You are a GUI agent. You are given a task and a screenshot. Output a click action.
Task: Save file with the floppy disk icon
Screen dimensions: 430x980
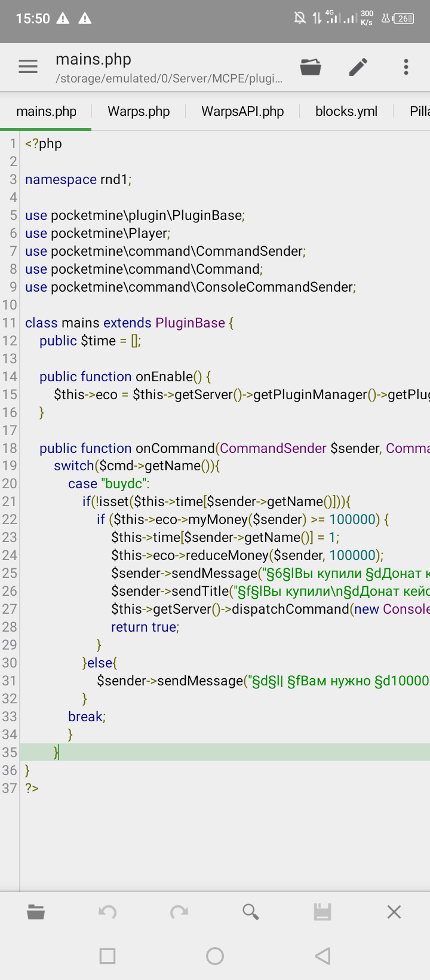322,912
